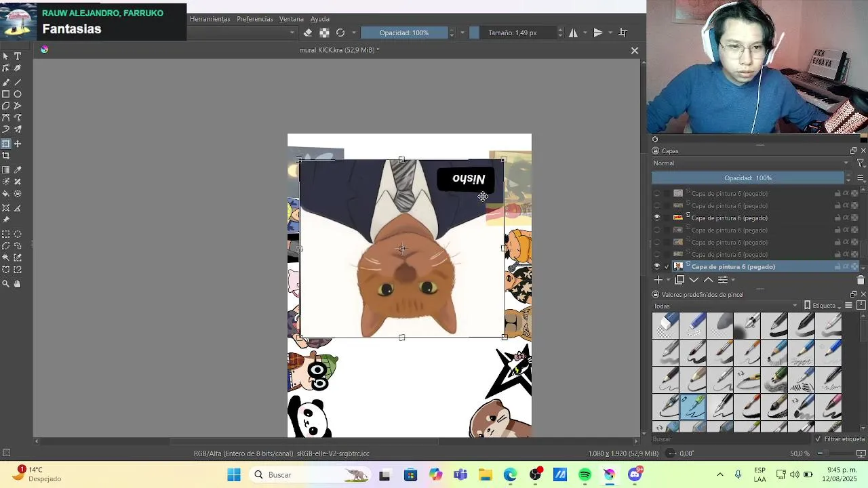Image resolution: width=868 pixels, height=488 pixels.
Task: Hide the selected bottom layer's eye icon
Action: (x=656, y=266)
